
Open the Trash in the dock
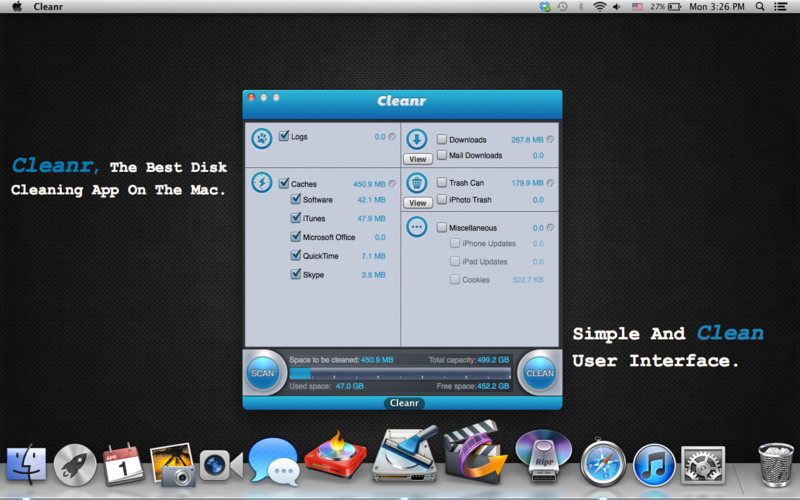776,464
